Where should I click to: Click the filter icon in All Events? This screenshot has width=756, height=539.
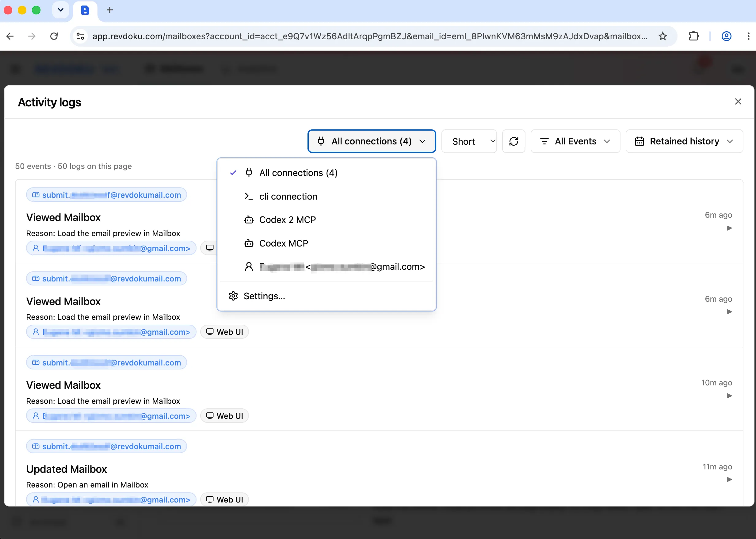(x=544, y=141)
